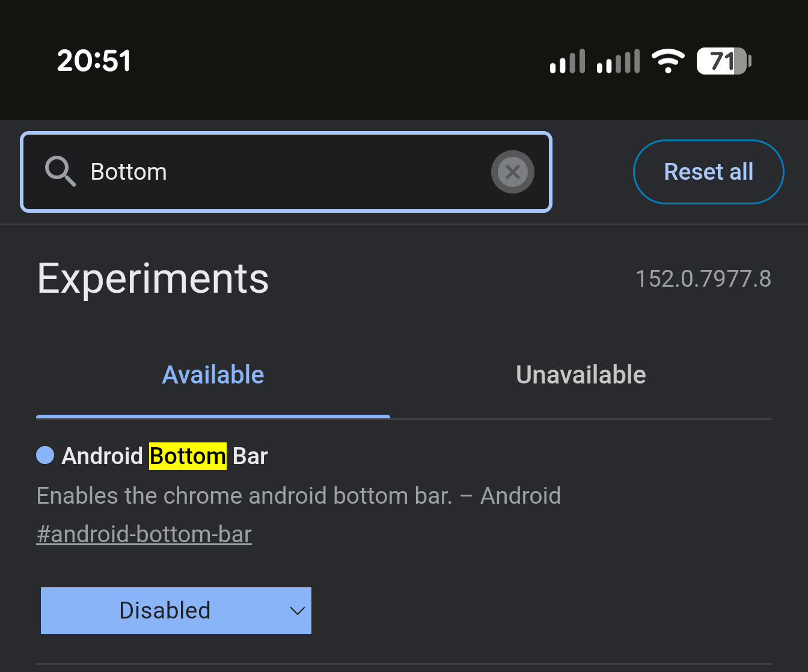Screen dimensions: 808x672
Task: Tap the battery indicator showing 71
Action: 724,61
